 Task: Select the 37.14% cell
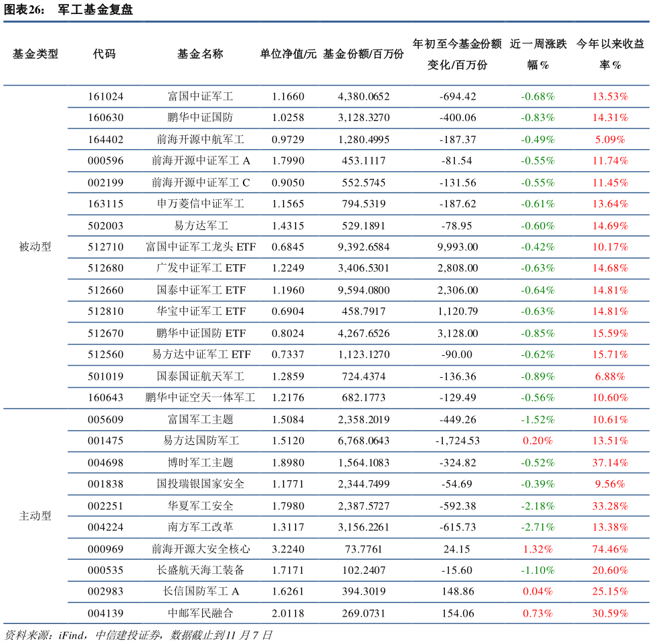(610, 463)
